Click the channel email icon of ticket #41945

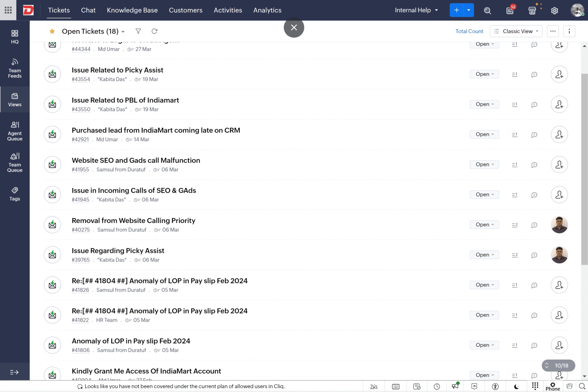[x=52, y=195]
